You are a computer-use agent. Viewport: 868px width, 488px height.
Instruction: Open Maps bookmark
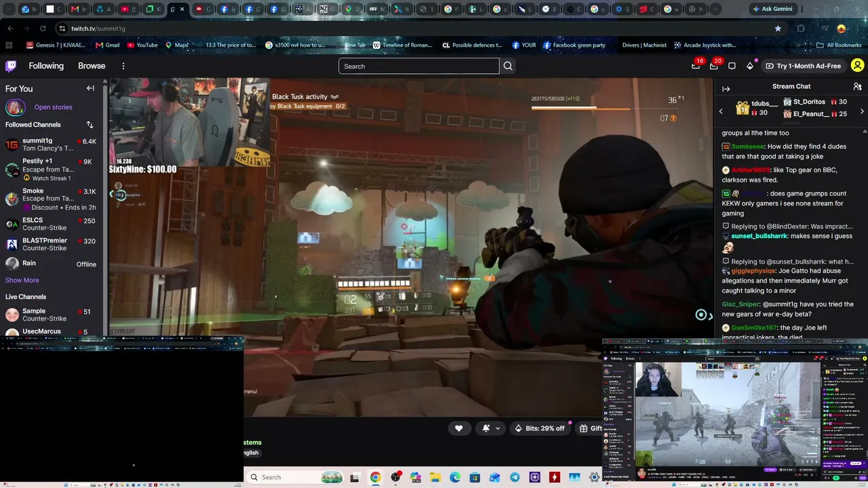176,45
